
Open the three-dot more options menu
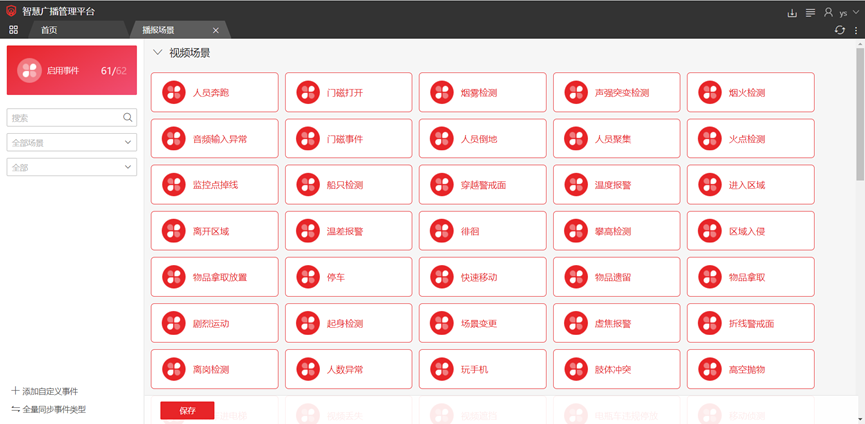(x=856, y=30)
